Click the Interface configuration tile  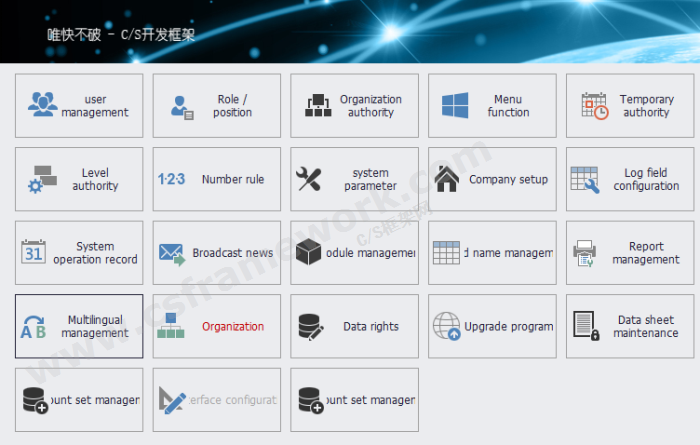217,400
